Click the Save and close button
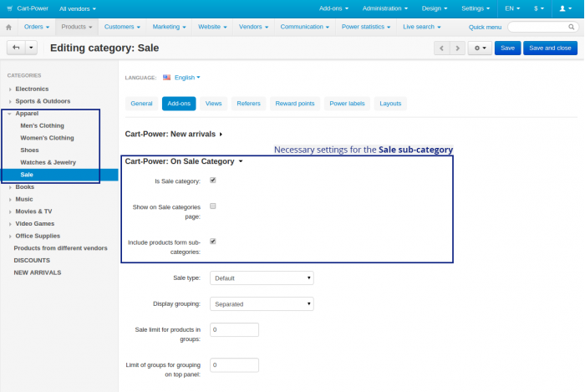585x392 pixels. point(550,48)
